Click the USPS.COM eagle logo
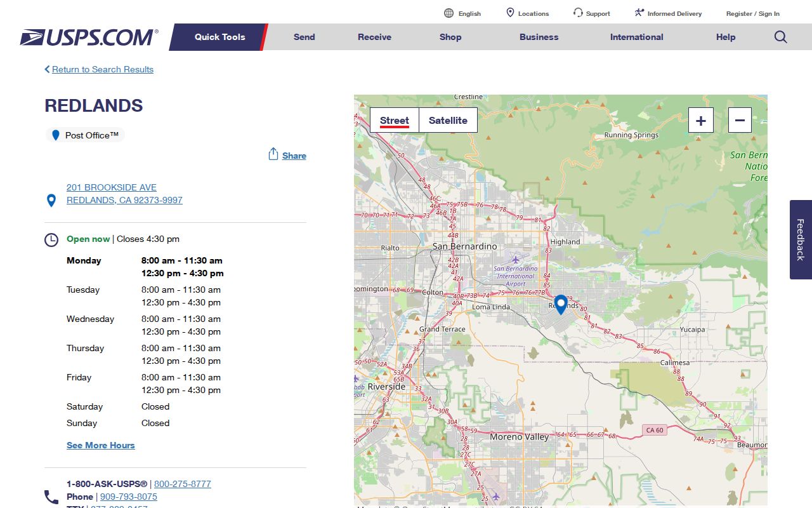 pos(89,37)
